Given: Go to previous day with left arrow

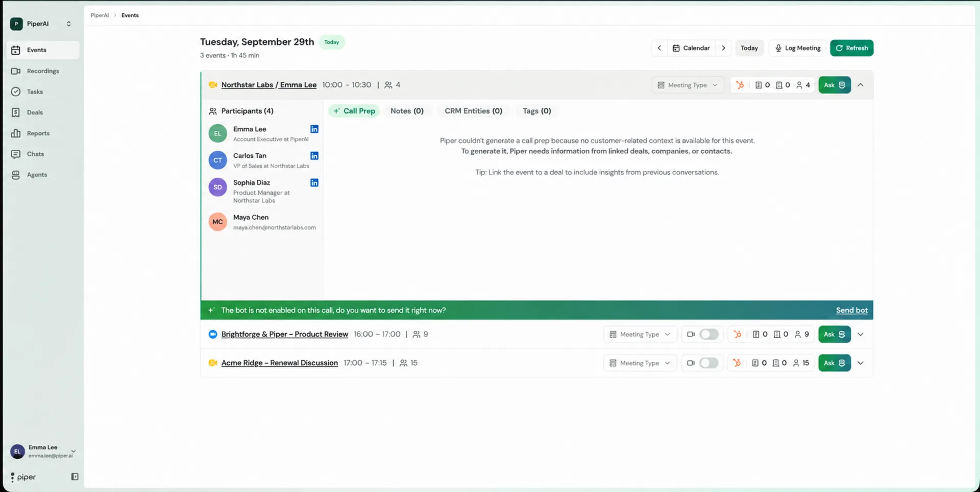Looking at the screenshot, I should [659, 48].
